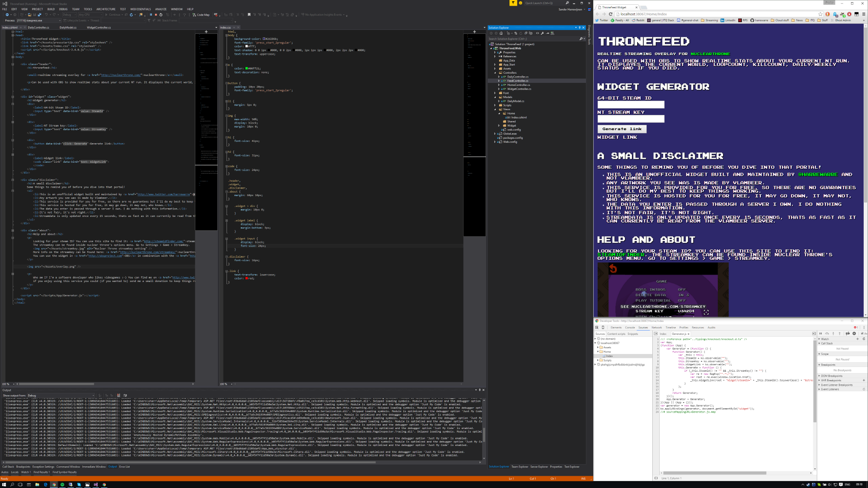This screenshot has width=868, height=488.
Task: Click the search icon in Solution Explorer search box
Action: coord(581,39)
